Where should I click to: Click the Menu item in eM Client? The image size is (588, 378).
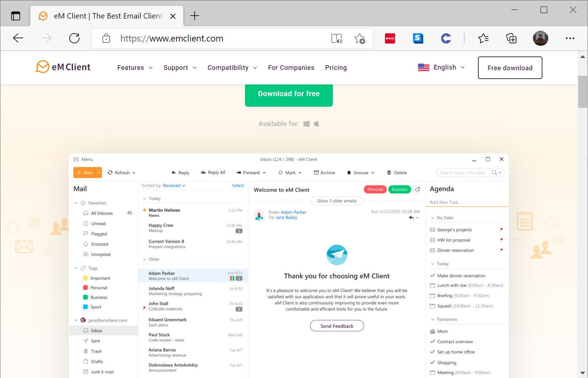(x=83, y=160)
